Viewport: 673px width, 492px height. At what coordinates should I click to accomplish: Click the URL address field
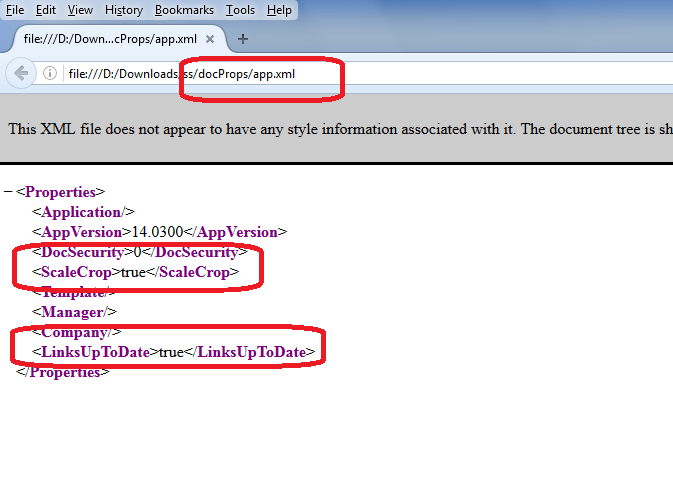[400, 73]
